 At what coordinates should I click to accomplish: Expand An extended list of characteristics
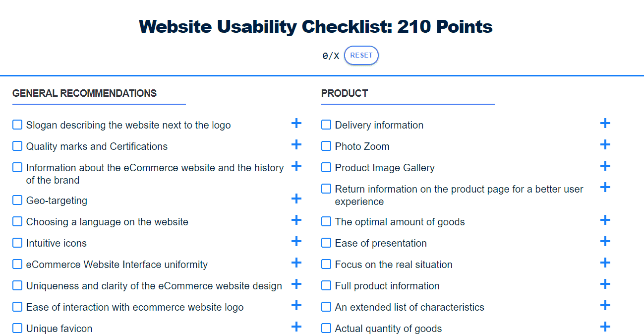[x=605, y=306]
